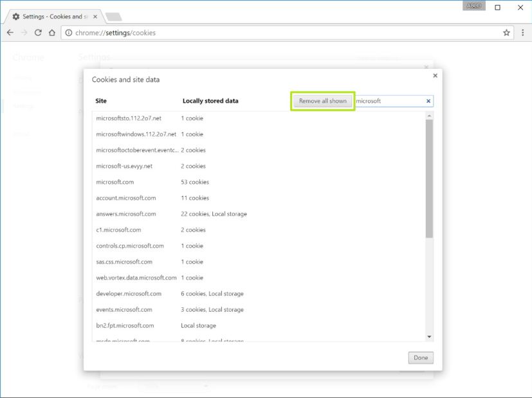Go back with the browser back arrow
The width and height of the screenshot is (532, 398).
(10, 33)
